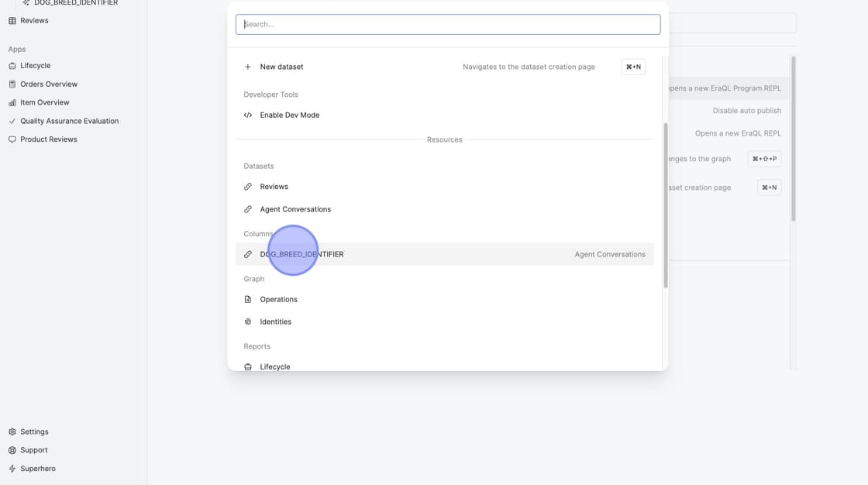Screen dimensions: 868x485
Task: Open Agent Conversations dataset from palette
Action: pyautogui.click(x=295, y=209)
